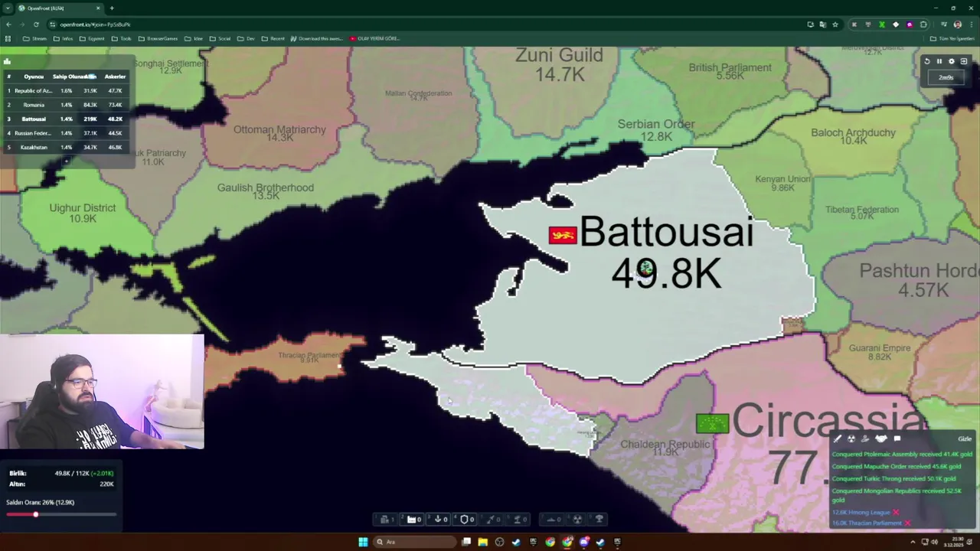Click the 16.0K Thracian Parliament attack entry
980x551 pixels.
point(867,523)
